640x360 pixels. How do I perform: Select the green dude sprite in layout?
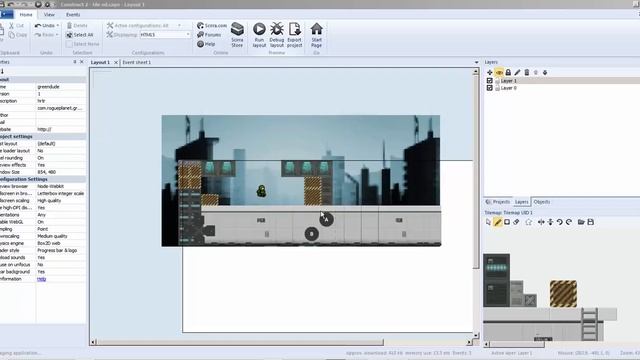[x=261, y=191]
